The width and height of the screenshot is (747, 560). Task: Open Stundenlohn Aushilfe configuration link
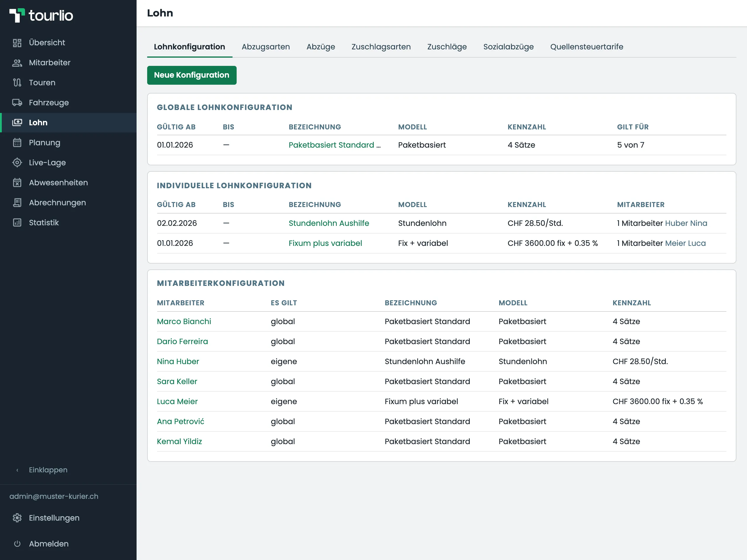pos(329,224)
